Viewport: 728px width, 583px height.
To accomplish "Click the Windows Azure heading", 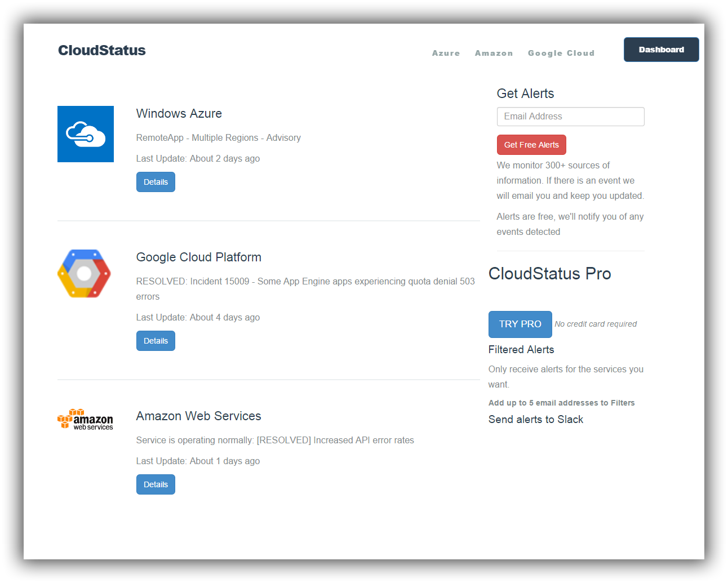I will (x=179, y=114).
